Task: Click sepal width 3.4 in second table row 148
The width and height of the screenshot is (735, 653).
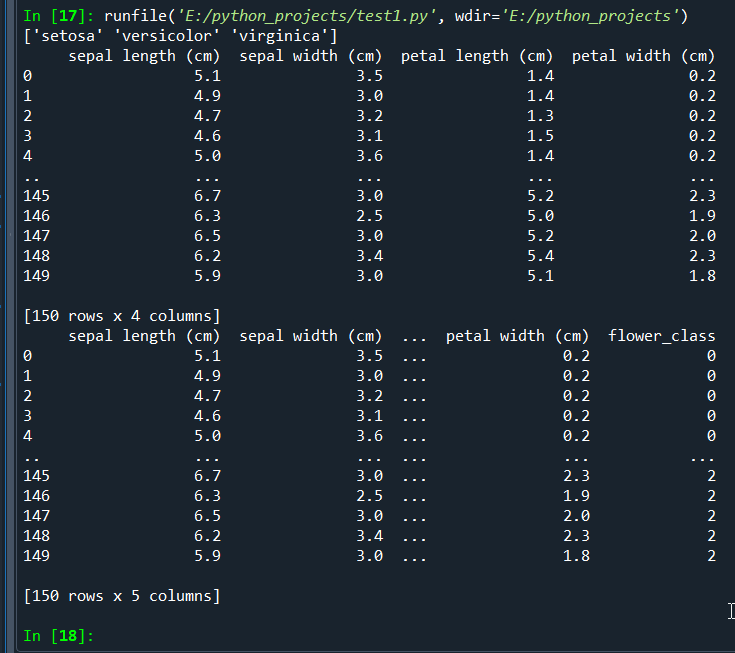Action: (369, 536)
